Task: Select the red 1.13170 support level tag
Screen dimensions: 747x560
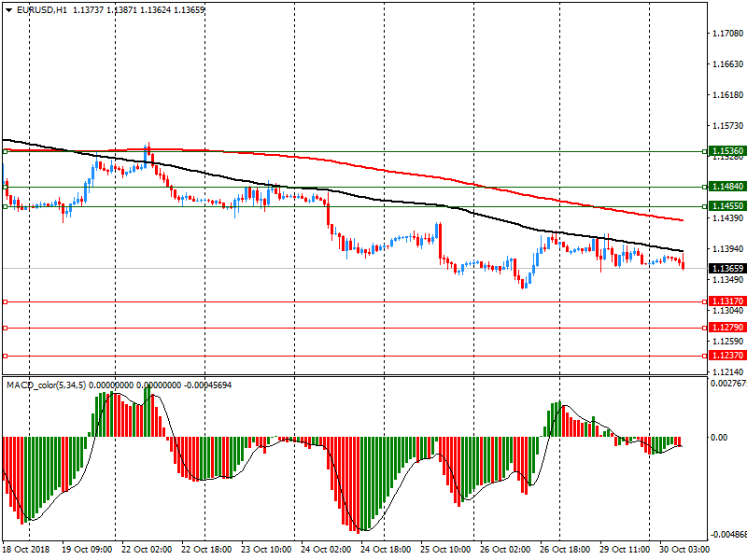Action: tap(726, 301)
